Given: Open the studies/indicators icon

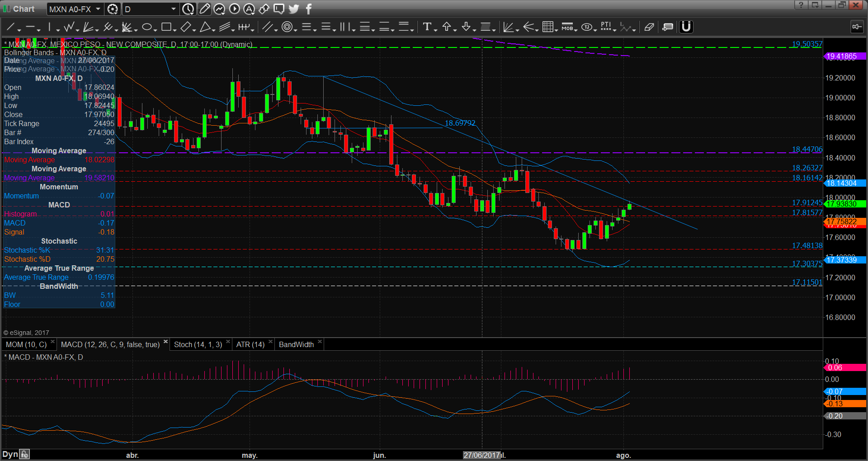Looking at the screenshot, I should click(219, 9).
